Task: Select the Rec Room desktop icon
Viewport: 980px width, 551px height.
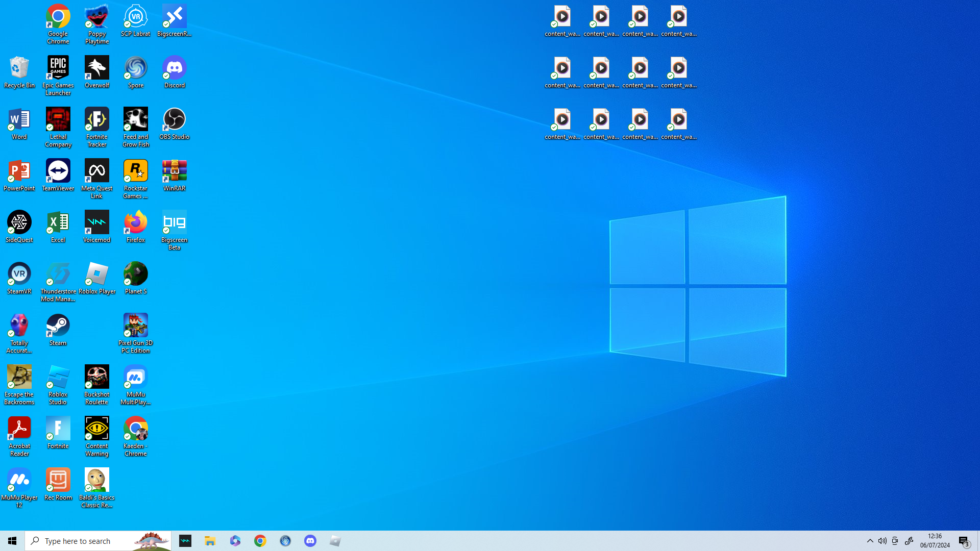Action: click(58, 484)
